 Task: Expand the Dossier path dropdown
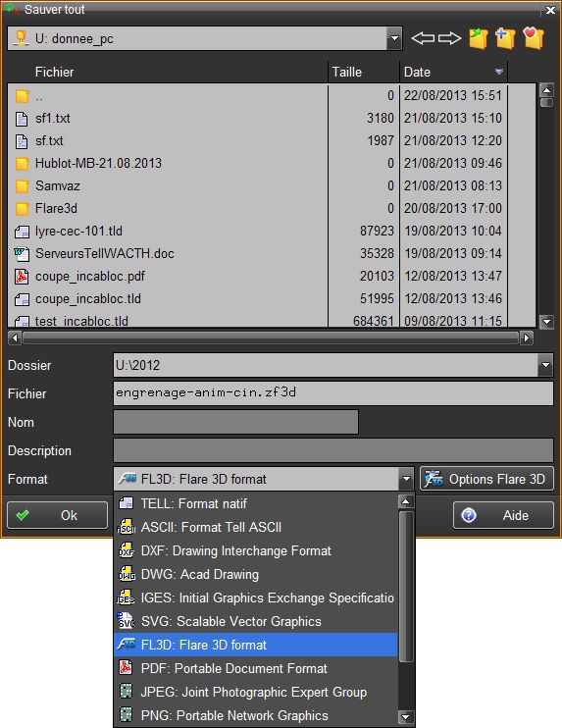pos(545,365)
